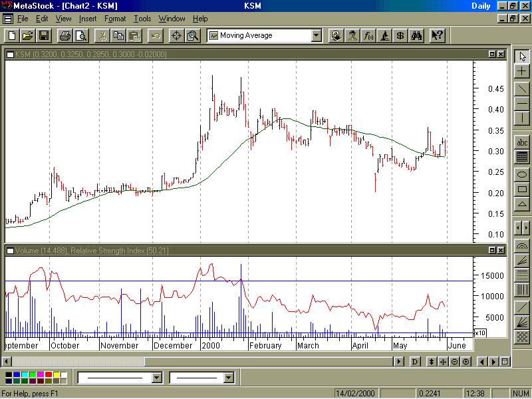Click the binoculars toolbar icon
532x399 pixels.
point(416,35)
